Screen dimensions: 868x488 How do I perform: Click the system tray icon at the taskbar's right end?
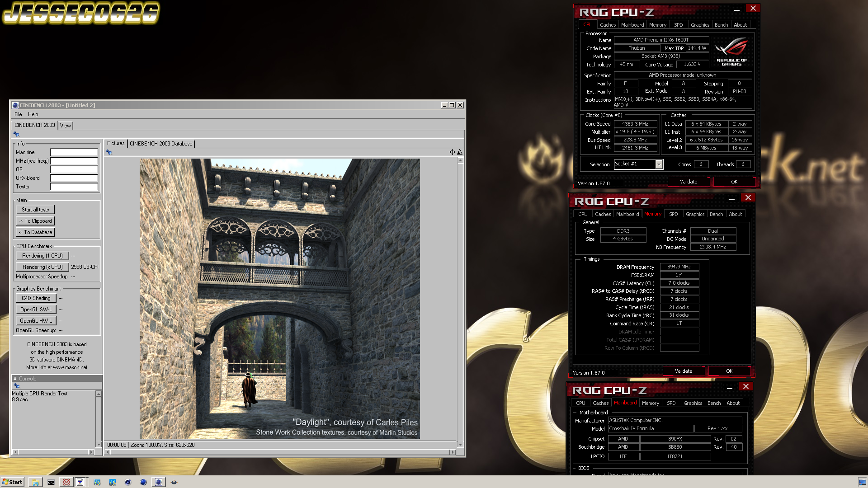click(862, 482)
